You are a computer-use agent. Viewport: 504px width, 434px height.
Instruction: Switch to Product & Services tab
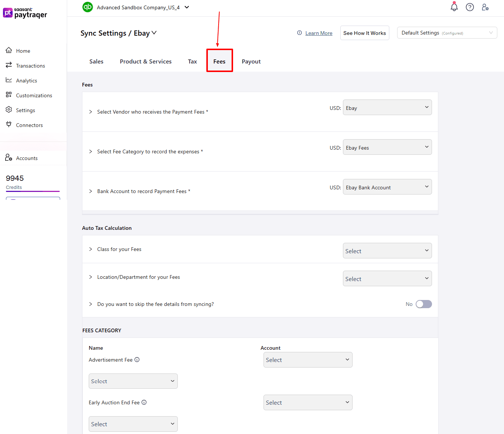coord(146,61)
